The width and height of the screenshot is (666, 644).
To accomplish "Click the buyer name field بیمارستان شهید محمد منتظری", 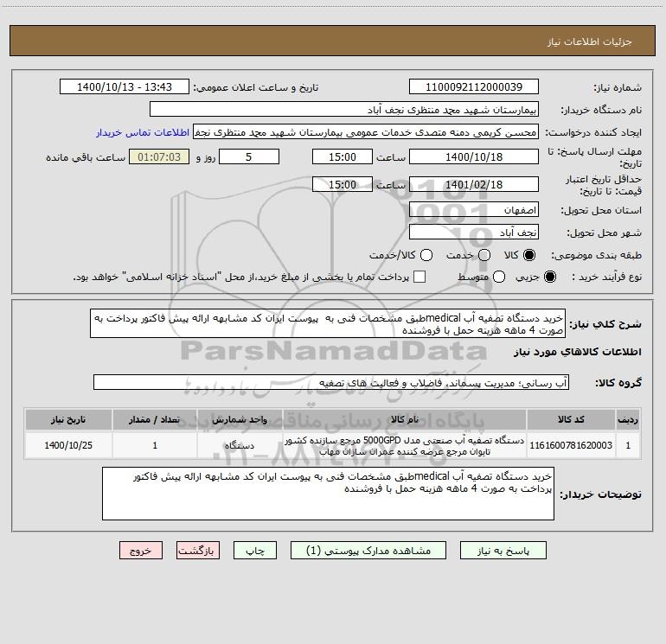I will (x=344, y=109).
